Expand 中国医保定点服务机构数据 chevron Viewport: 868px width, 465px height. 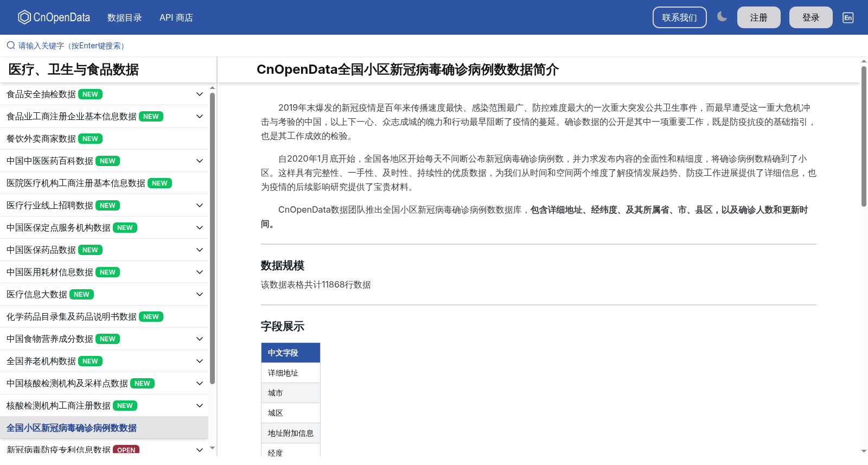point(200,228)
